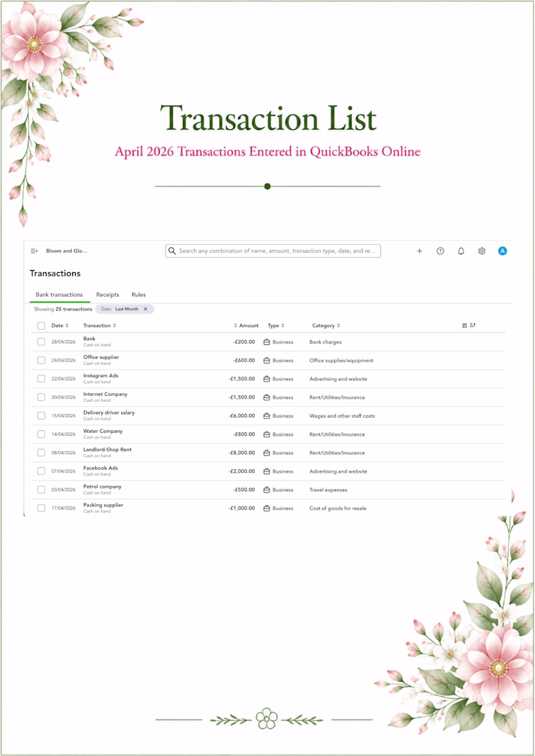
Task: Click the briefcase icon in Landlord-Shop Rent row
Action: point(266,453)
